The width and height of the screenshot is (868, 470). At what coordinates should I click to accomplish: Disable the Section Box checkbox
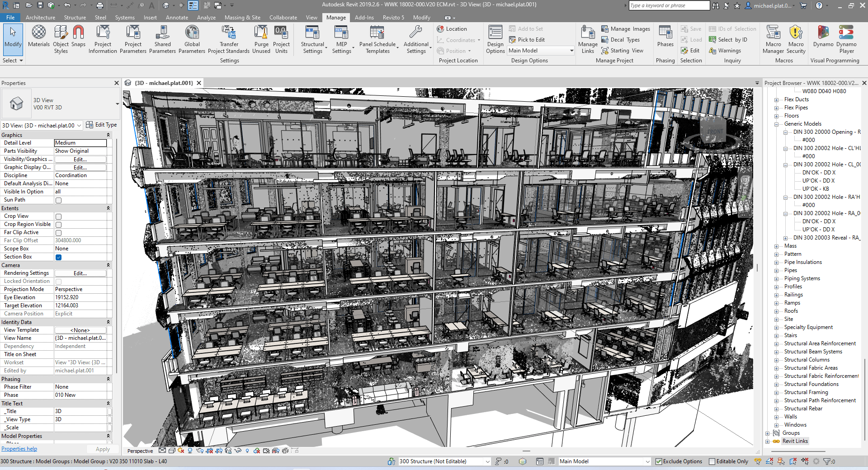(58, 257)
